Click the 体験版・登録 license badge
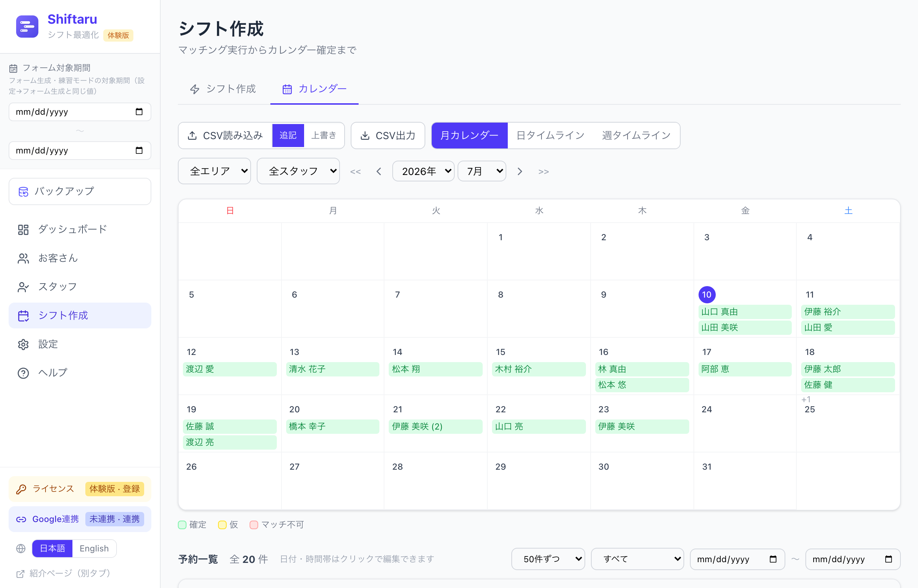This screenshot has width=918, height=588. tap(114, 489)
